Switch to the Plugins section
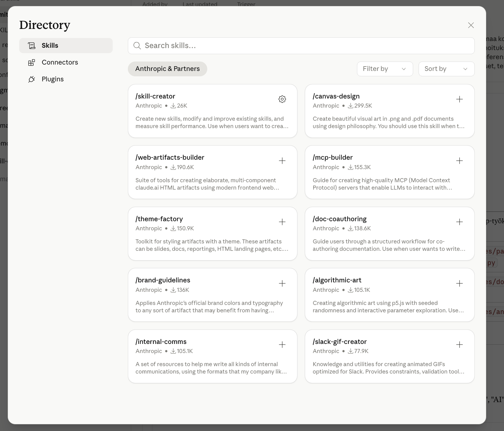 [52, 79]
